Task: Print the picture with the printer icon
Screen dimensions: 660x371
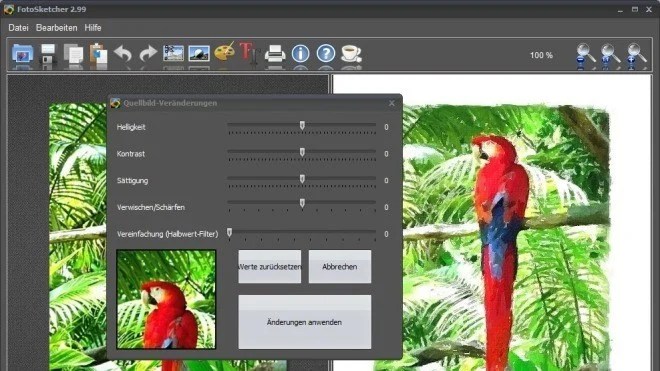Action: 275,54
